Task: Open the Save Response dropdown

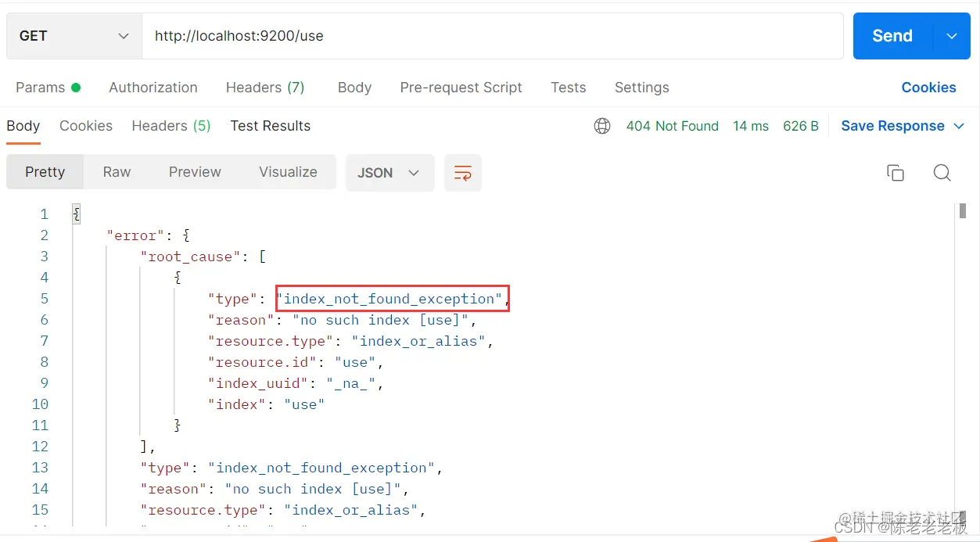Action: pos(903,126)
